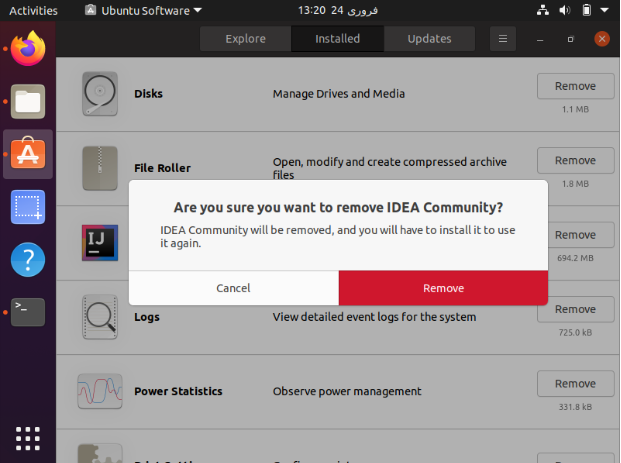Screen dimensions: 621x463
Task: Remove the Disks application
Action: (x=575, y=86)
